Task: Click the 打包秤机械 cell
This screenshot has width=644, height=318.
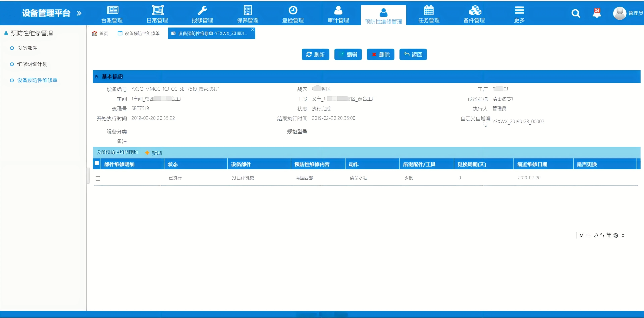Action: [243, 178]
